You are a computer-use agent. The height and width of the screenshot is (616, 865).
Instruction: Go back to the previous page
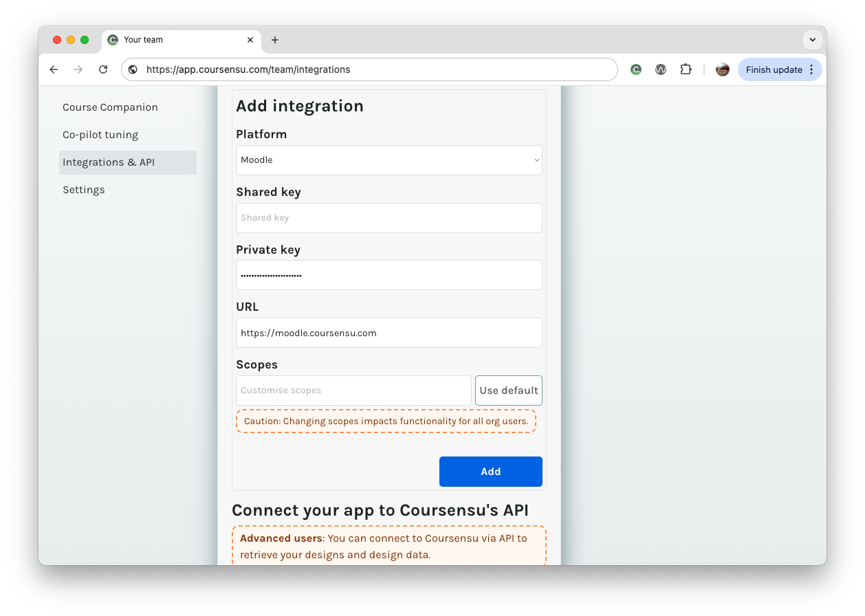click(54, 69)
